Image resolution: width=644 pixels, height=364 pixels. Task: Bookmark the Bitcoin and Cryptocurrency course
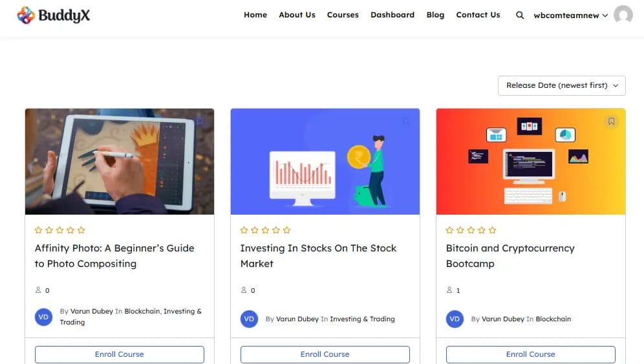(611, 121)
